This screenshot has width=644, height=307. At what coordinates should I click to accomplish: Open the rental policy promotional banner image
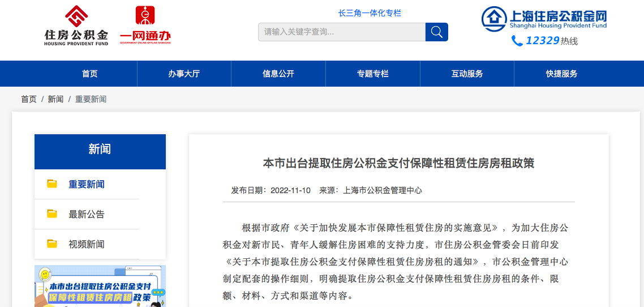click(100, 287)
